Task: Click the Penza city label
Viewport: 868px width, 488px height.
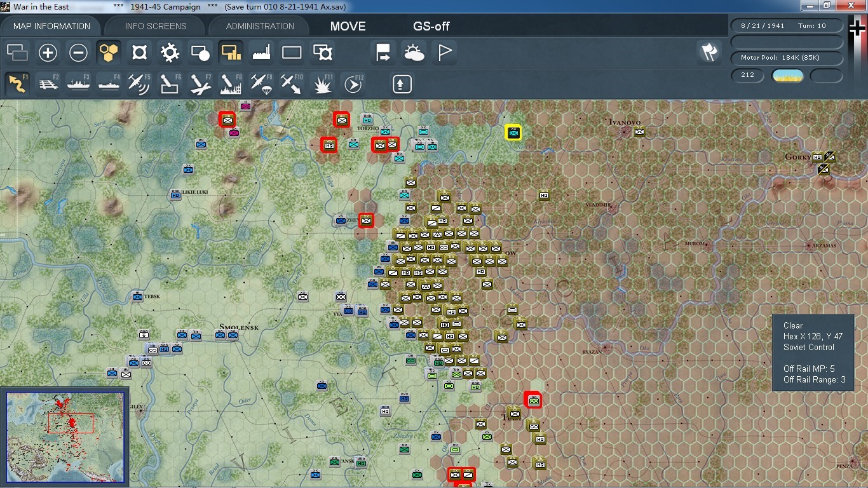Action: tap(844, 466)
